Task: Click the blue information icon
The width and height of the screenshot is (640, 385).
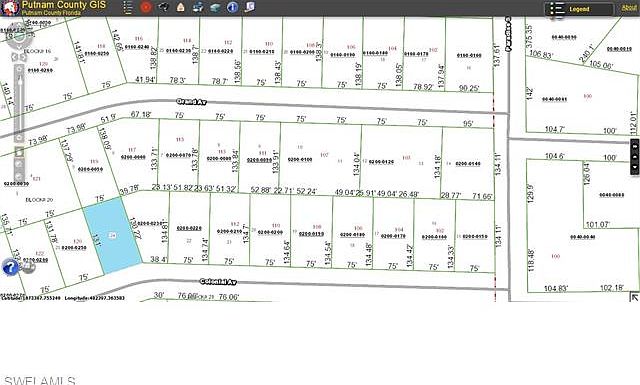Action: click(x=233, y=7)
